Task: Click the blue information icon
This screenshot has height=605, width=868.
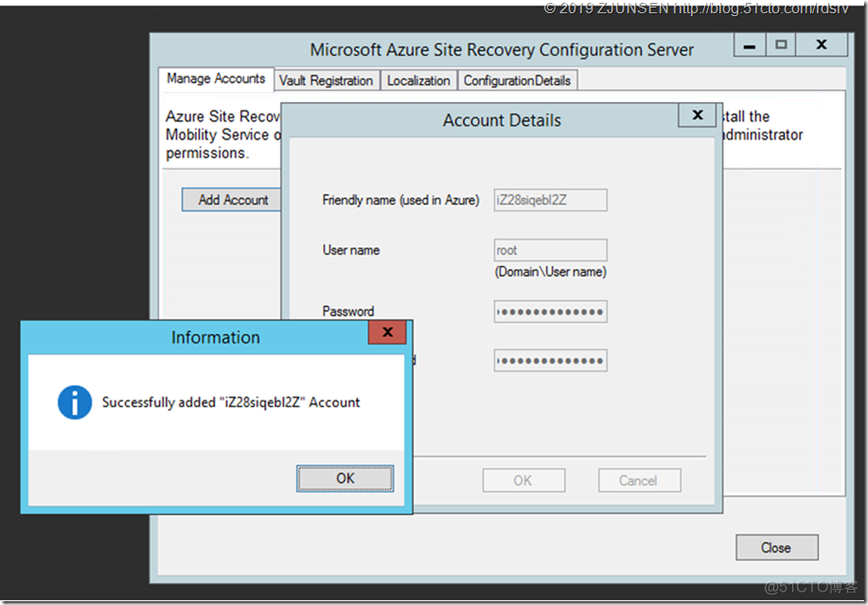Action: [x=75, y=402]
